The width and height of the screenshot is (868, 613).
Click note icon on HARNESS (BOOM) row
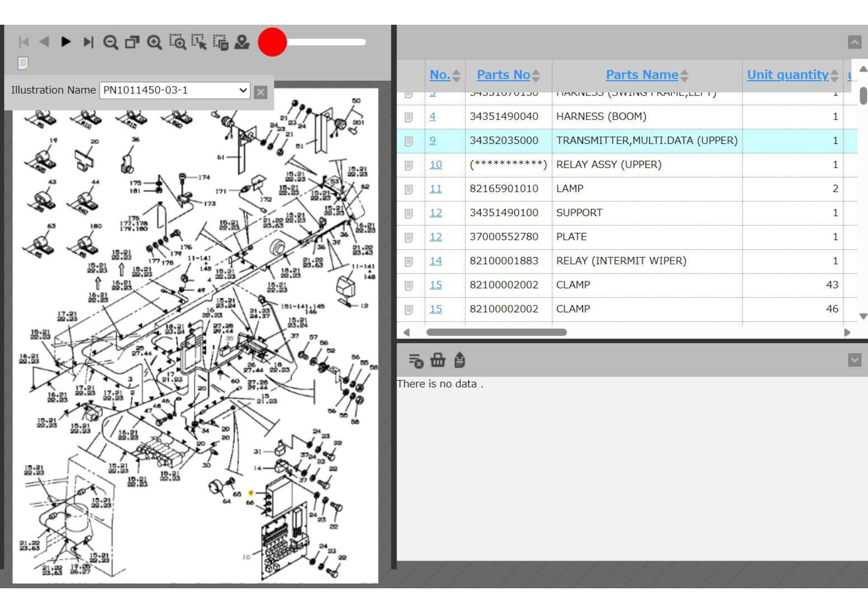[x=409, y=117]
